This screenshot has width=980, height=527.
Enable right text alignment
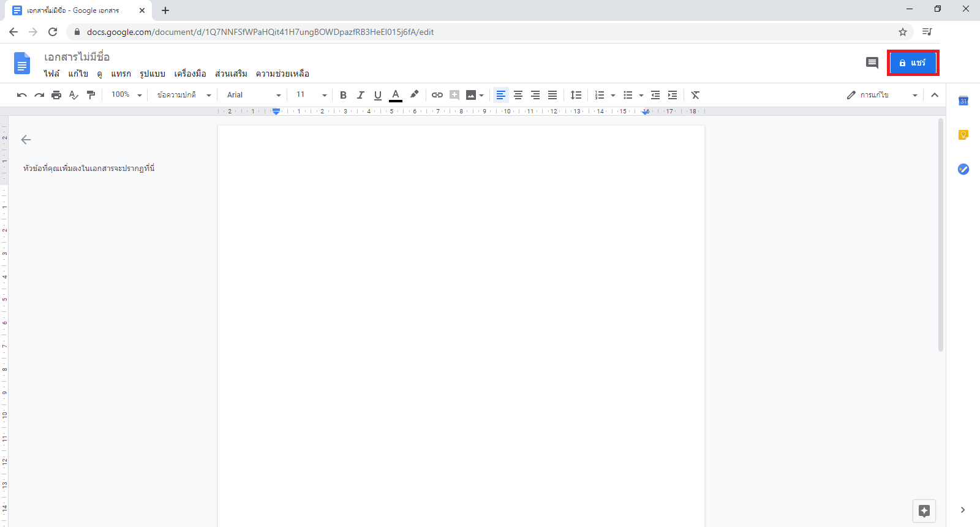click(535, 95)
